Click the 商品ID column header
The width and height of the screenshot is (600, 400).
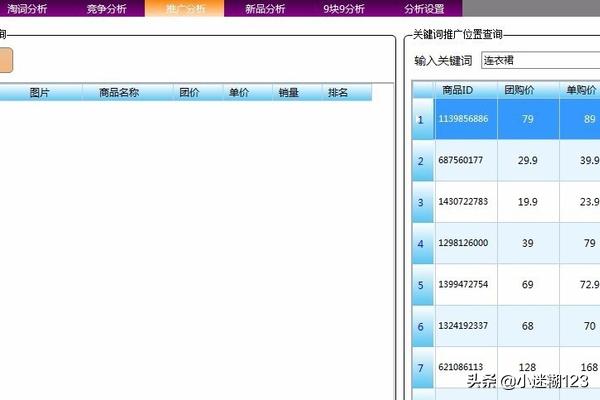click(464, 90)
